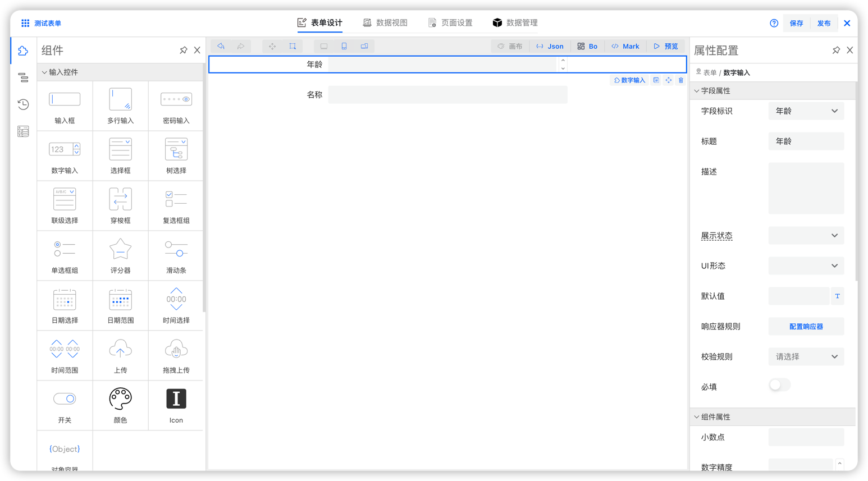The image size is (868, 481).
Task: Select the 联级选择 cascader component
Action: click(65, 206)
